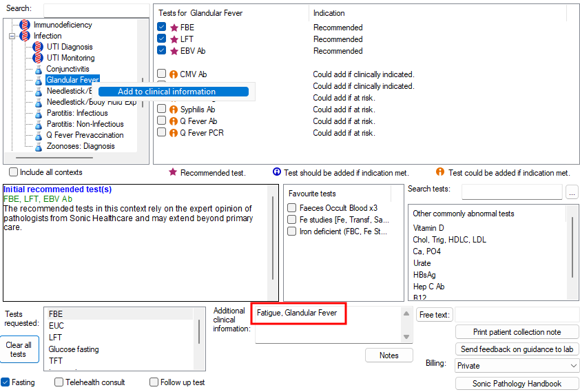Click the DNA icon beside Infection
Image resolution: width=580 pixels, height=392 pixels.
[25, 36]
